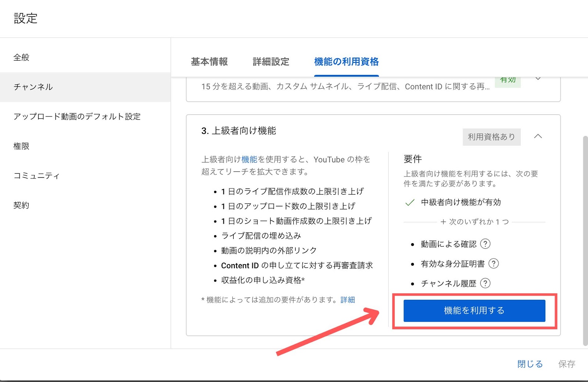
Task: Click the 15 分を超える動画 description row
Action: coord(345,87)
